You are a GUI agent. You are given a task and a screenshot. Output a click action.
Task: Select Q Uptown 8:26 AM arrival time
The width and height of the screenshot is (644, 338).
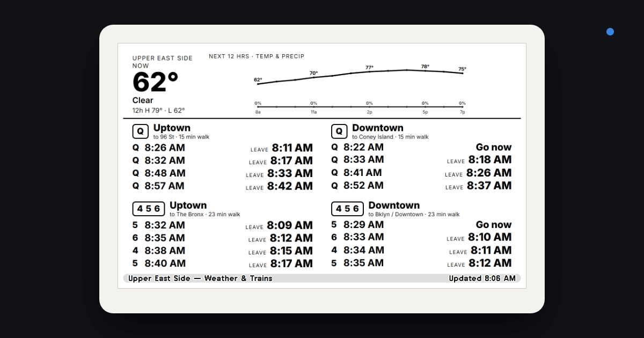point(165,148)
